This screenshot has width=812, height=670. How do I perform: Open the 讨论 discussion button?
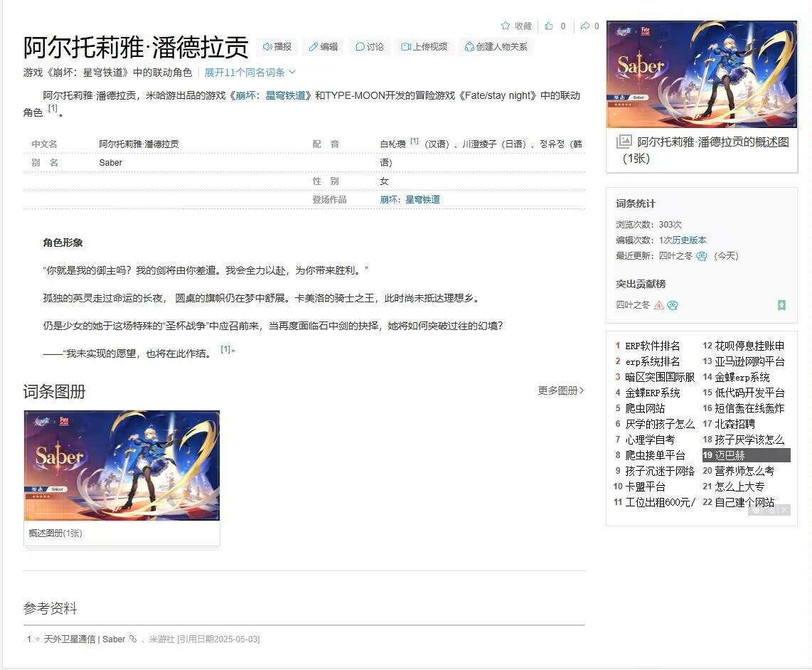[x=369, y=47]
